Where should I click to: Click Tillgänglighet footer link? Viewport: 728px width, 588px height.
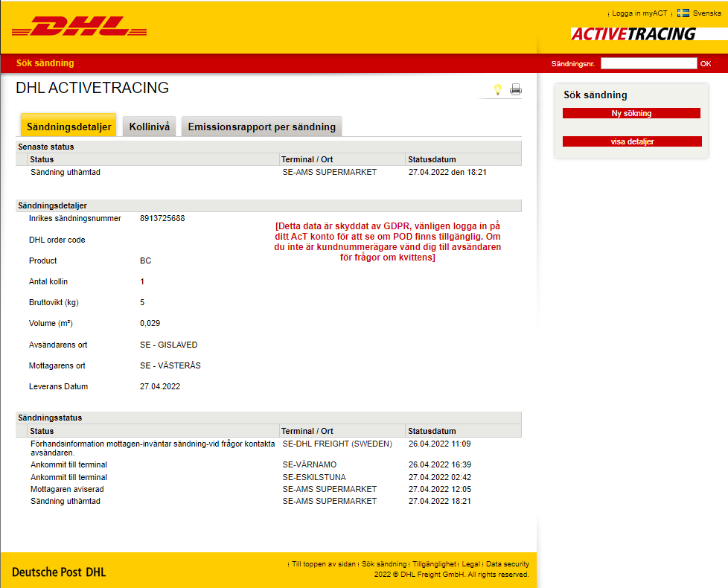pos(434,564)
